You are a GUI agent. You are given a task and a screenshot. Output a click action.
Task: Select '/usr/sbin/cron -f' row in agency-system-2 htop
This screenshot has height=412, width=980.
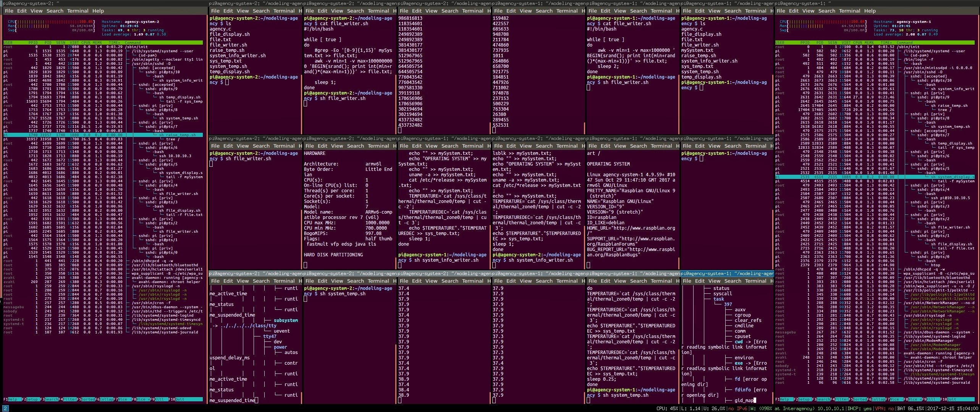coord(103,303)
